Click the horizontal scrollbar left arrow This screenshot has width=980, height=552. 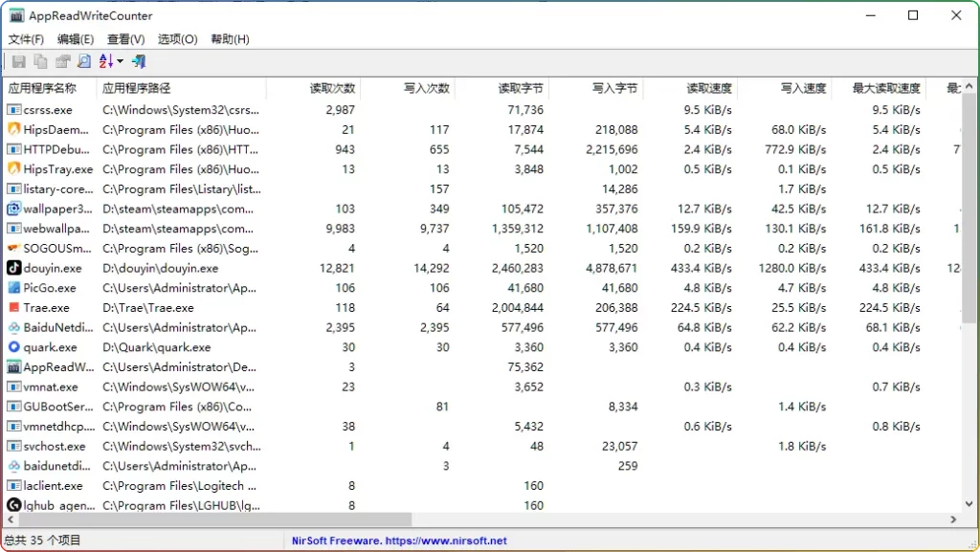(x=10, y=519)
